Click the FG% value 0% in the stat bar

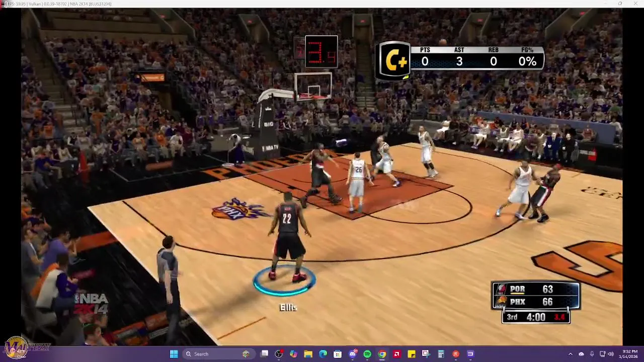click(x=527, y=61)
